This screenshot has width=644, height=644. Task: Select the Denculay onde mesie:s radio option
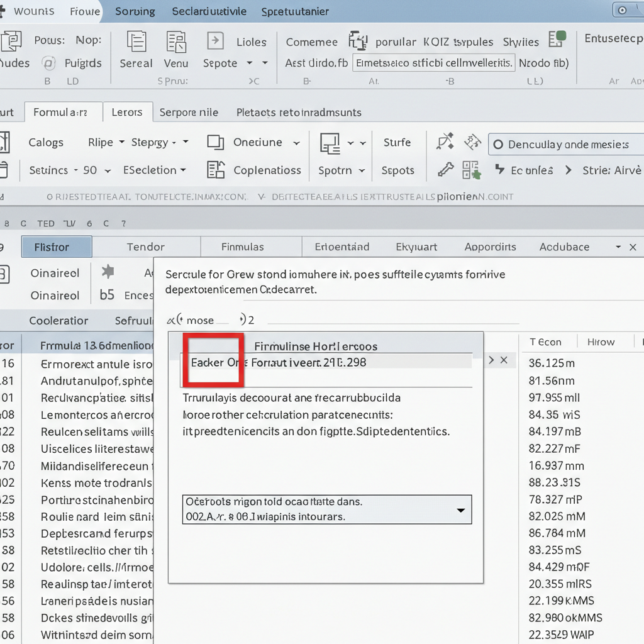click(498, 145)
